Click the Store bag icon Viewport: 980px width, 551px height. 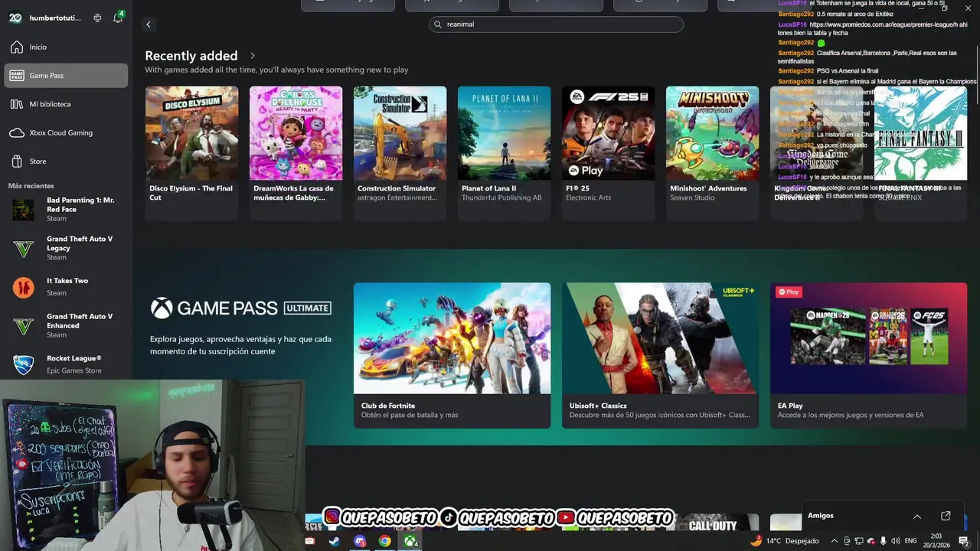pyautogui.click(x=17, y=161)
